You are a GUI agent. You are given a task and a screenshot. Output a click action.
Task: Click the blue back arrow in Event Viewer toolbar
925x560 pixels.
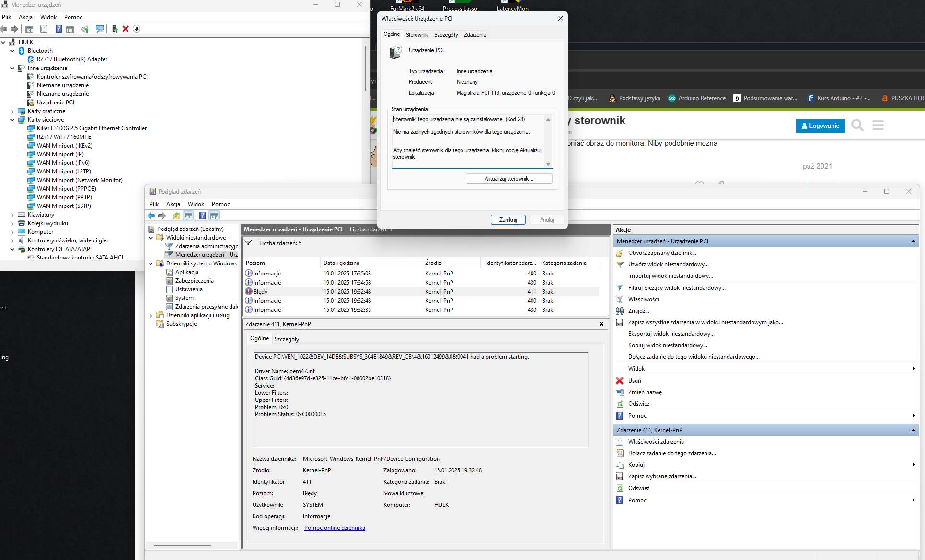tap(151, 216)
